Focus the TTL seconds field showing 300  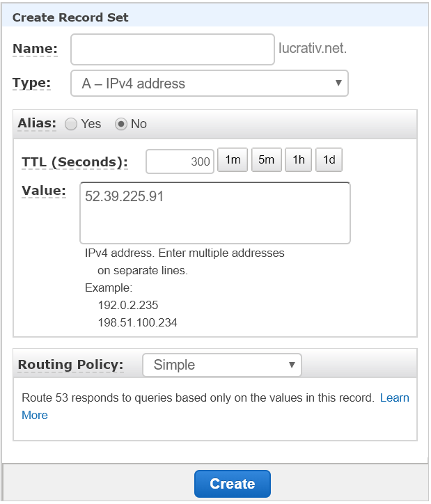180,162
